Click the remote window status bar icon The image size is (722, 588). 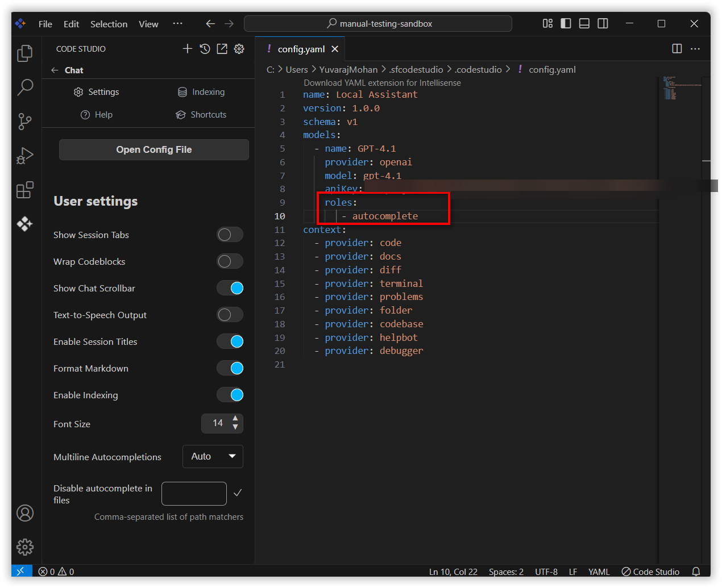(x=20, y=572)
